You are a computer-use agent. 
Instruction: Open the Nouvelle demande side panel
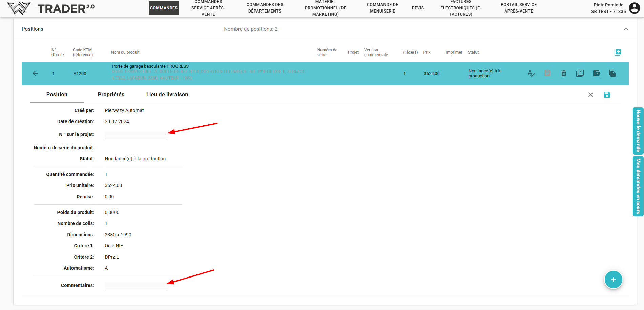pos(638,131)
